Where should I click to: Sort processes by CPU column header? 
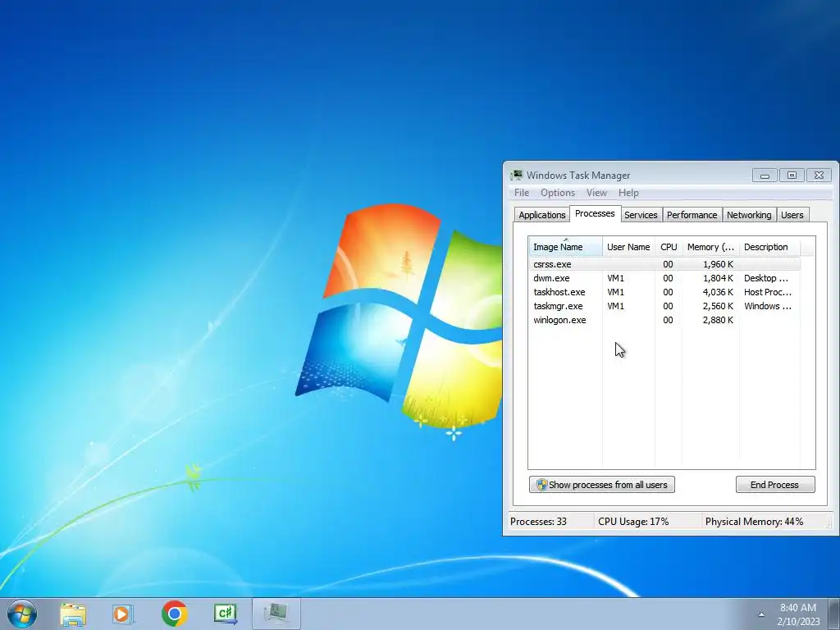669,247
